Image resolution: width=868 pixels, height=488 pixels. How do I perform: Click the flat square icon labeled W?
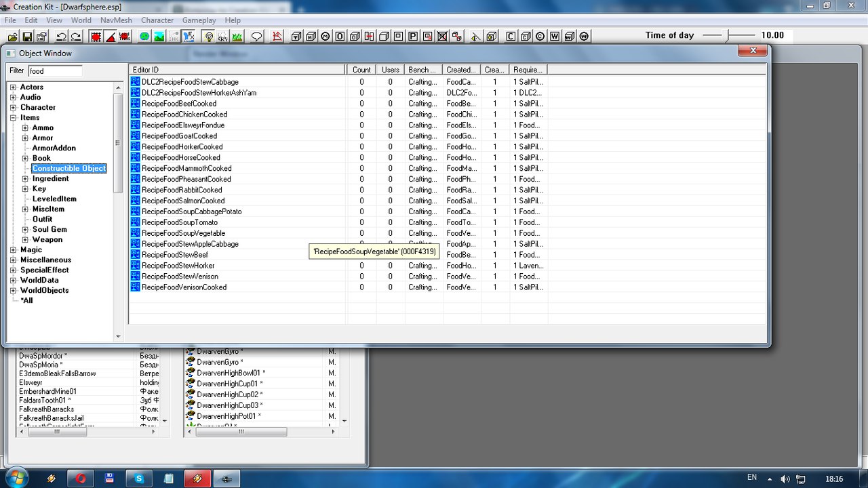pos(555,36)
